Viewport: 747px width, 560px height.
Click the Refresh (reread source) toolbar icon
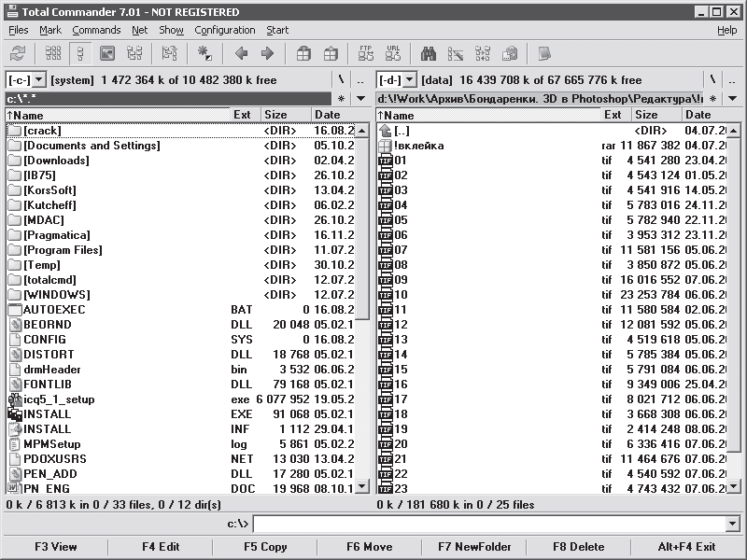tap(18, 54)
